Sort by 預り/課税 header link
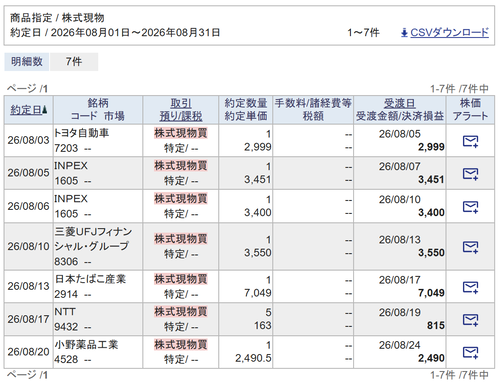Viewport: 500px width, 384px height. (x=181, y=116)
